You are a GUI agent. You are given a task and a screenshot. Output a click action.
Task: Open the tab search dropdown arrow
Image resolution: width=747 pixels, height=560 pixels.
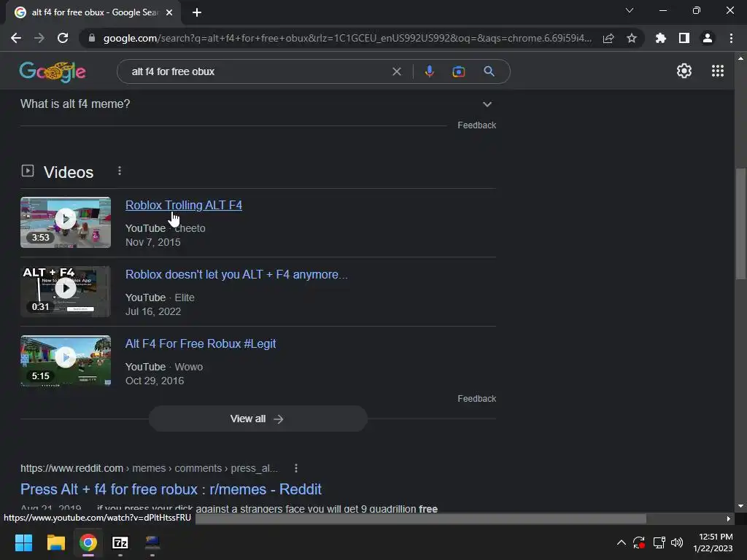click(630, 10)
